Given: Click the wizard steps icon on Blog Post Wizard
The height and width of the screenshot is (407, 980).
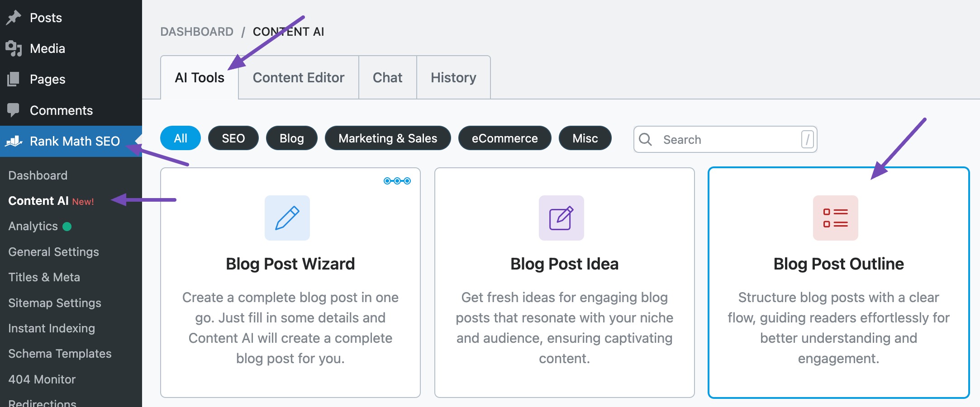Looking at the screenshot, I should point(397,181).
